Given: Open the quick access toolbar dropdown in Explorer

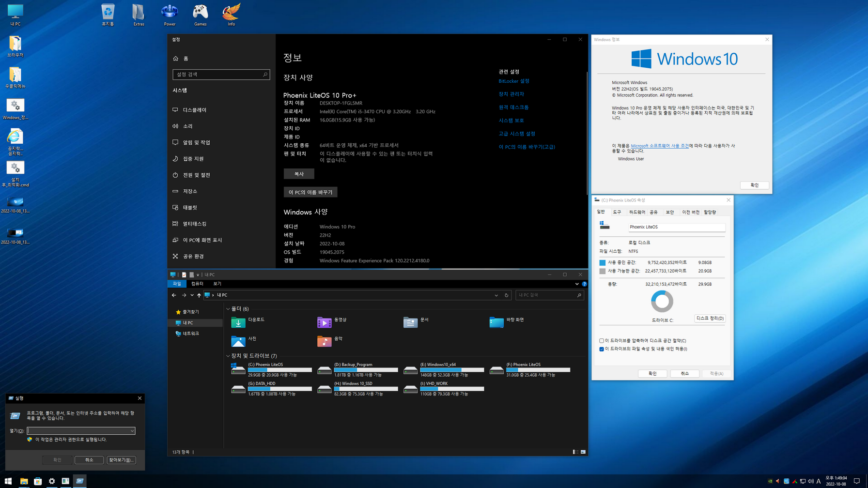Looking at the screenshot, I should pos(198,275).
